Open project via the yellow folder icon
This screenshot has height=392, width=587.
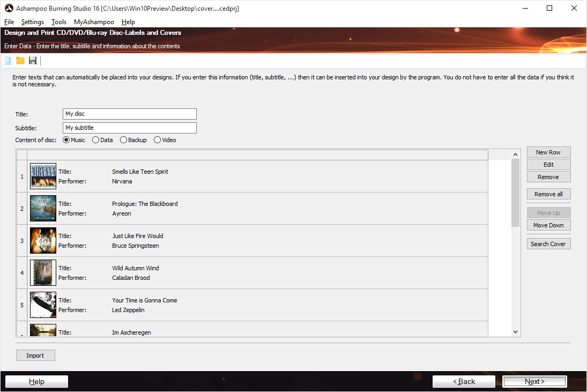[20, 61]
